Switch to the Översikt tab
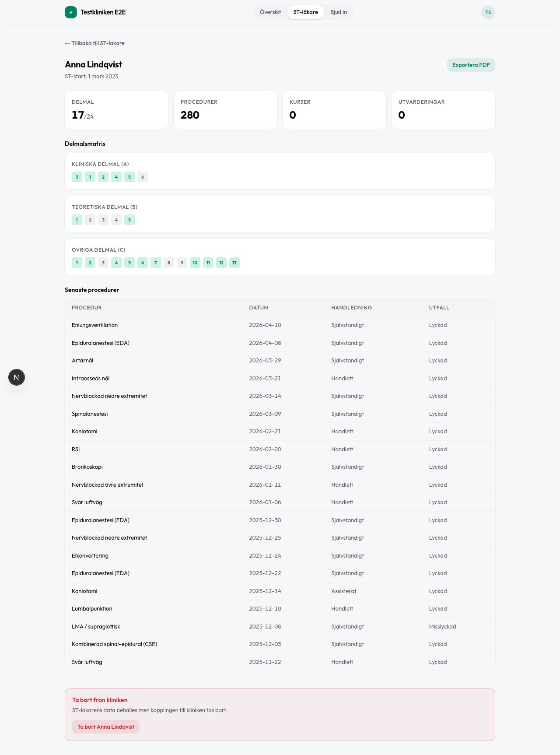The width and height of the screenshot is (560, 755). pos(270,12)
